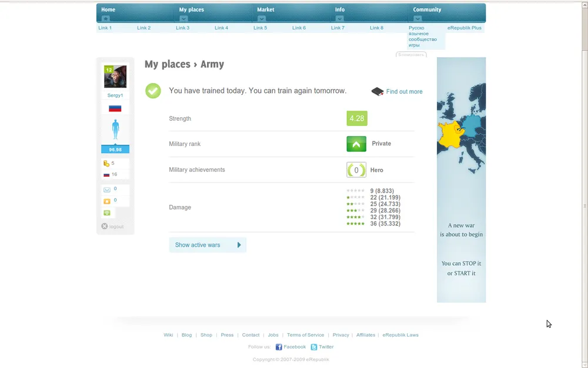Follow the Link 3 shortcut
Screen dimensions: 588x368
point(183,28)
